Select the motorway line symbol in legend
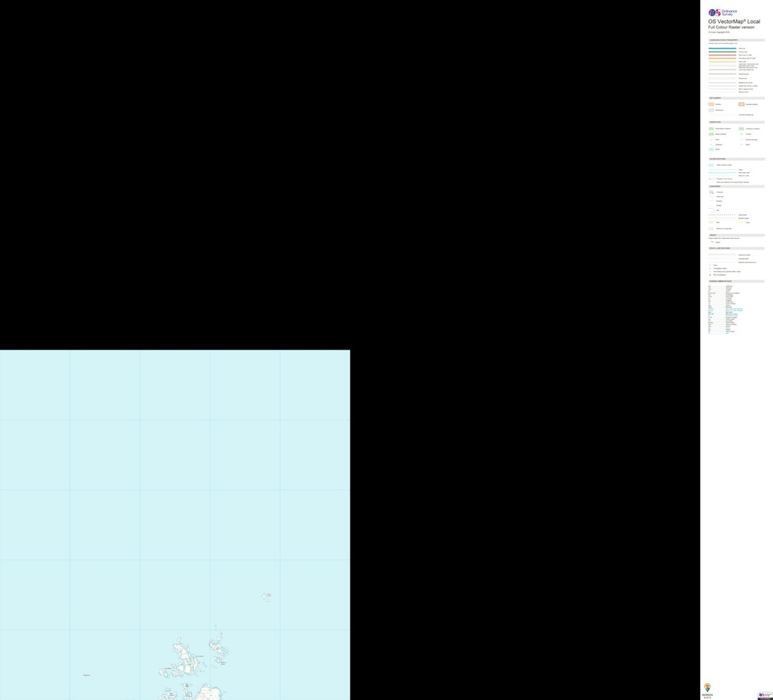The width and height of the screenshot is (773, 700). tap(722, 48)
